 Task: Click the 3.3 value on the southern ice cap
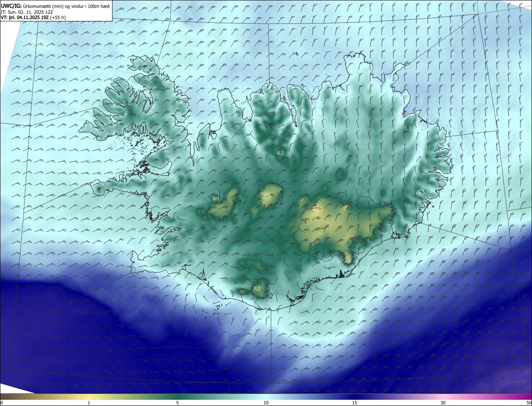pyautogui.click(x=256, y=288)
